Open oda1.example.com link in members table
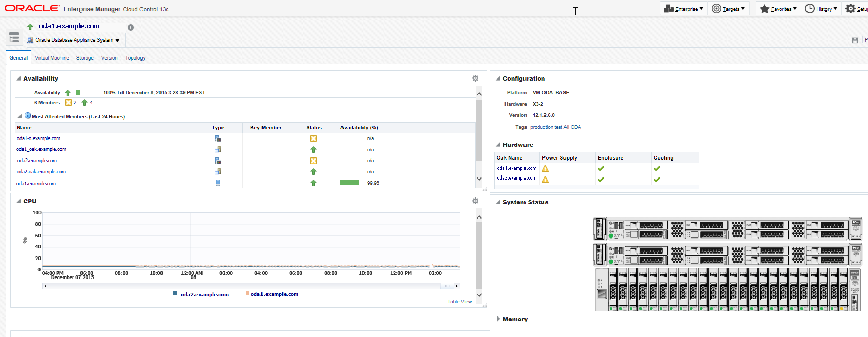The height and width of the screenshot is (337, 868). tap(36, 184)
